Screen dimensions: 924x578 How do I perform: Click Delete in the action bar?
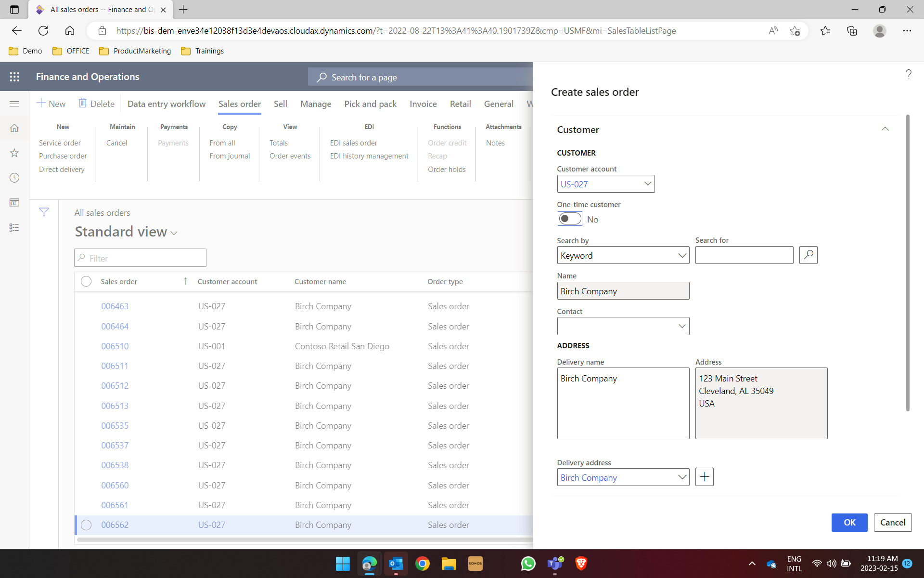[97, 104]
